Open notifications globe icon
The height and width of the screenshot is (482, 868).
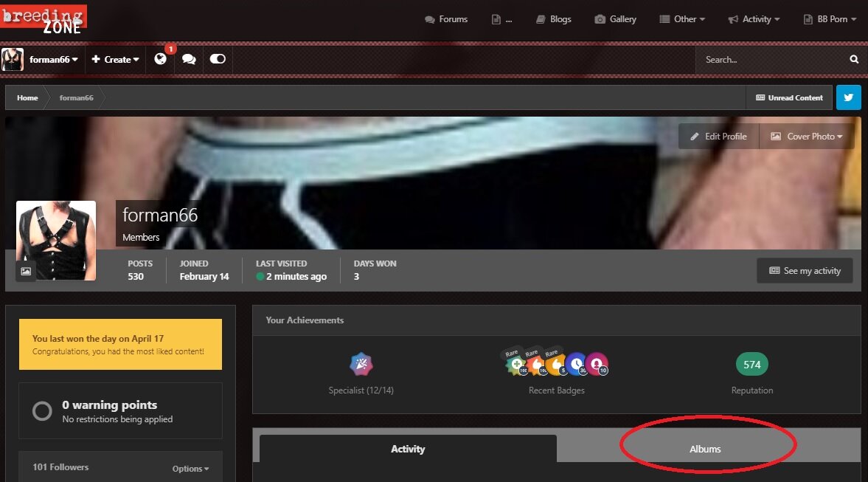point(161,59)
